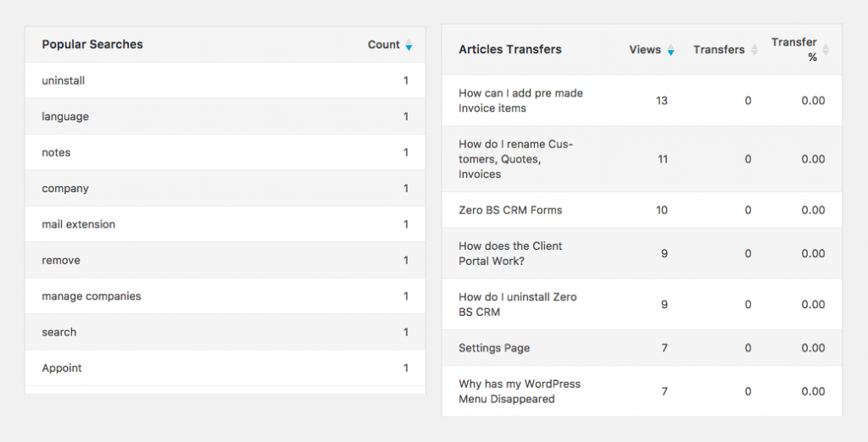Open 'How does the Client Portal Work?' article

tap(510, 253)
